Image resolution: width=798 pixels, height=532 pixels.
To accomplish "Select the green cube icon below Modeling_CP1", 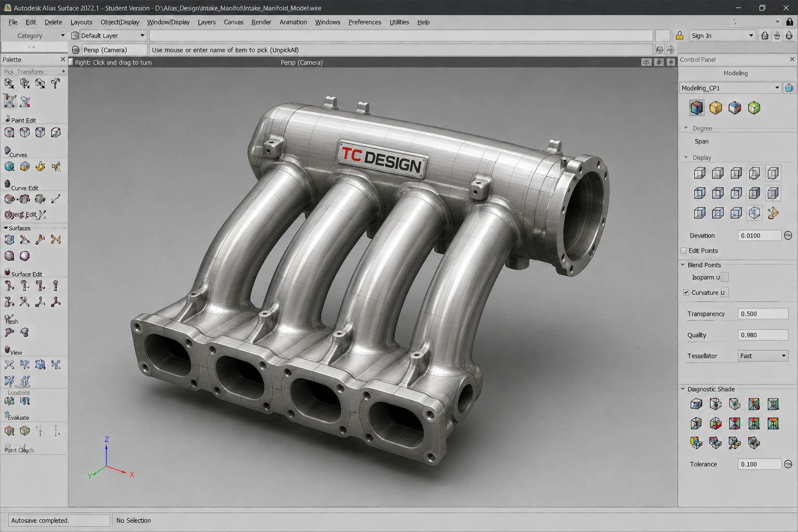I will (754, 108).
